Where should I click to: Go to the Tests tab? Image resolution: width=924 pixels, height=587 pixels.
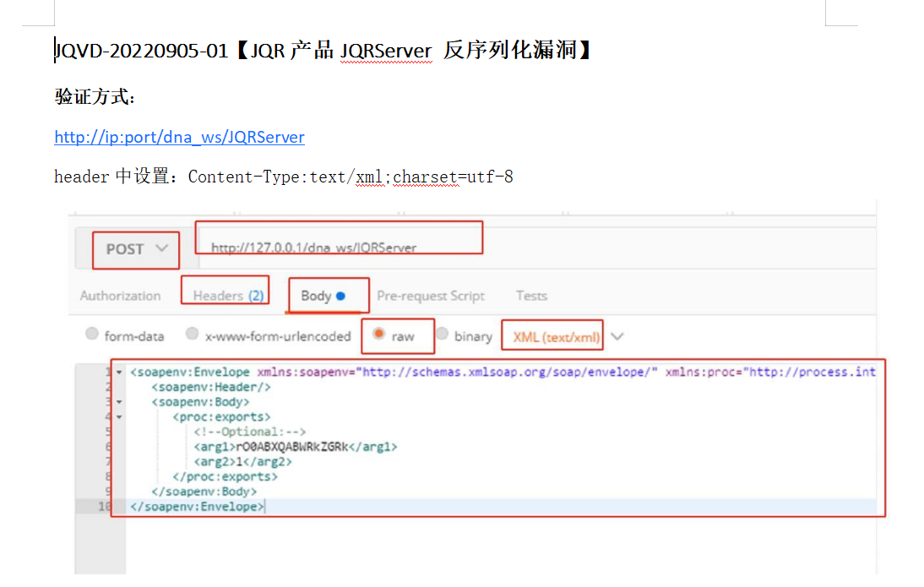(531, 296)
